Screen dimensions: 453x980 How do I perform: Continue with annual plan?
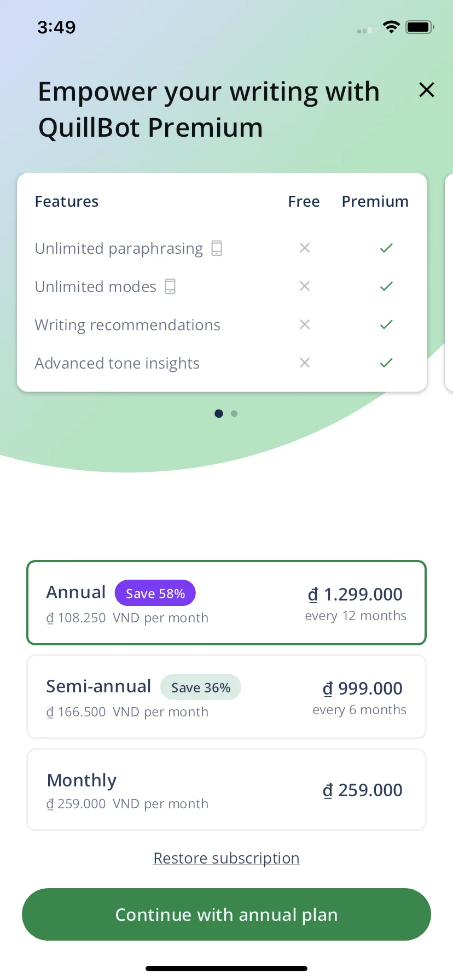(226, 914)
